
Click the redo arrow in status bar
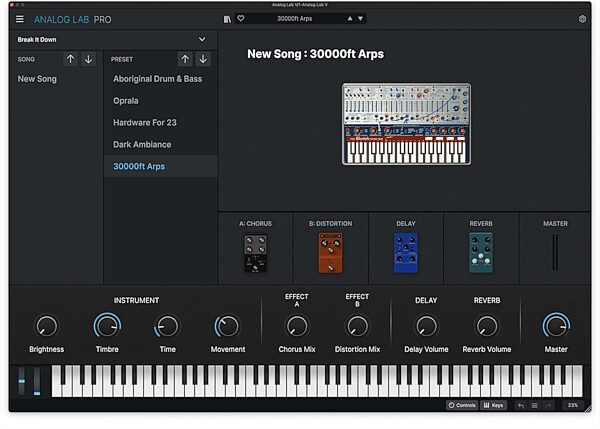[548, 406]
